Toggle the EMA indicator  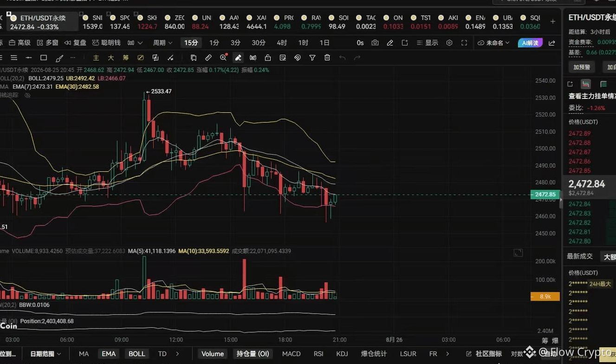109,354
